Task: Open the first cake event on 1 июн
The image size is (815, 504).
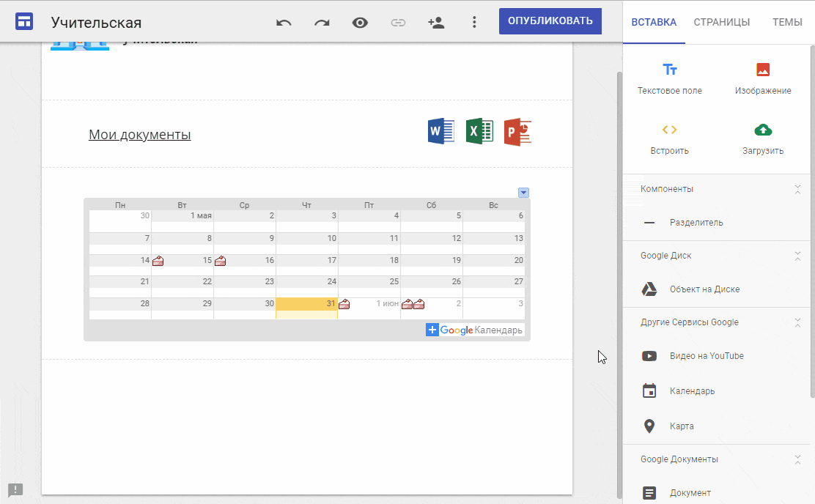Action: [407, 304]
